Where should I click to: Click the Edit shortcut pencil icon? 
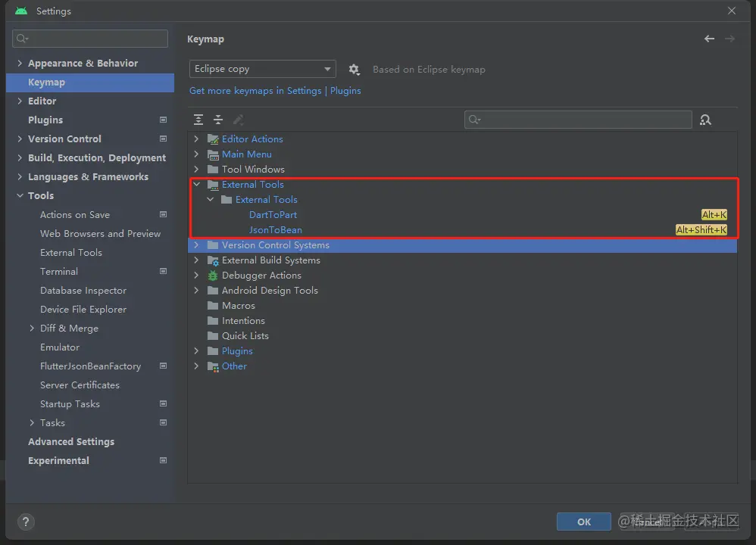pyautogui.click(x=238, y=120)
